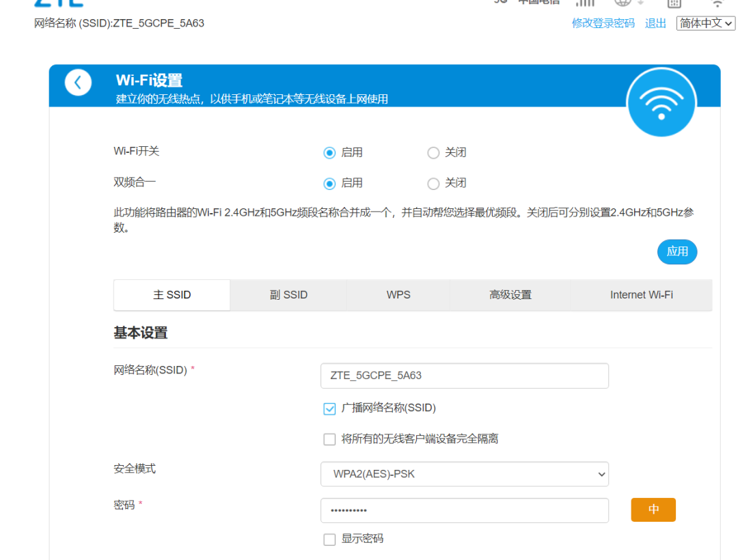The image size is (738, 560).
Task: Click the 5G network indicator icon
Action: pyautogui.click(x=501, y=2)
